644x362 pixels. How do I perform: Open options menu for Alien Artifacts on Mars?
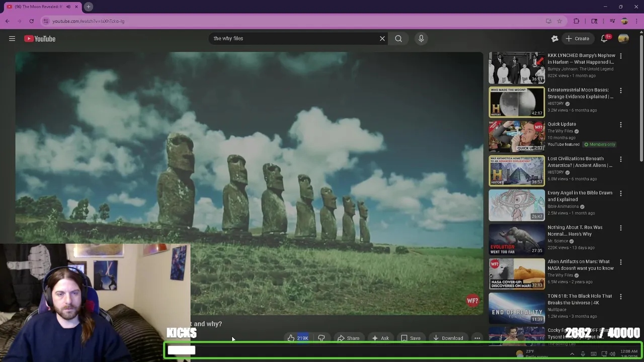pyautogui.click(x=620, y=262)
